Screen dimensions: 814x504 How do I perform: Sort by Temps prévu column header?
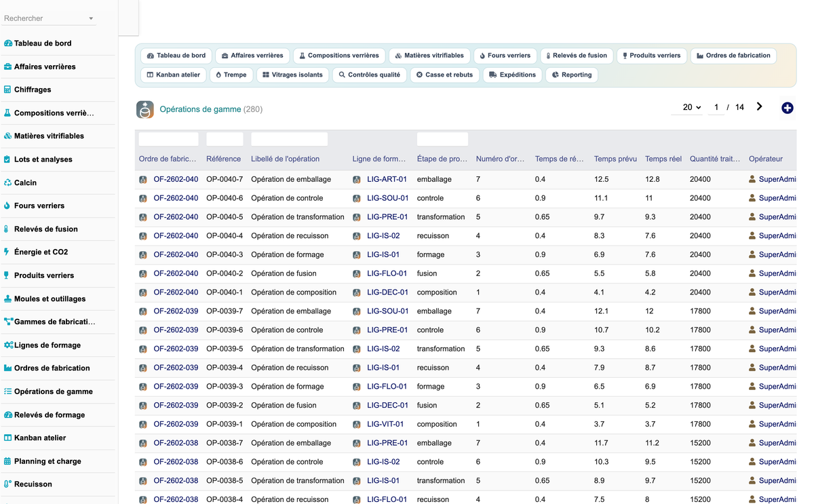point(615,159)
